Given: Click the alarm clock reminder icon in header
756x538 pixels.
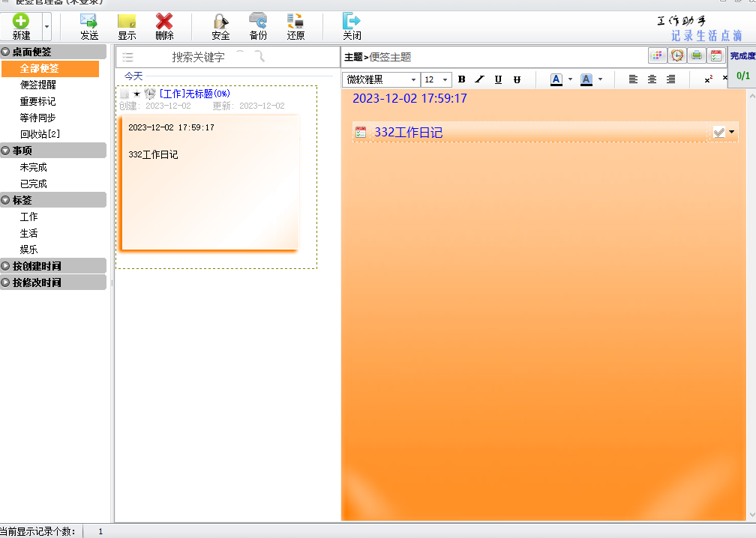Looking at the screenshot, I should click(677, 56).
